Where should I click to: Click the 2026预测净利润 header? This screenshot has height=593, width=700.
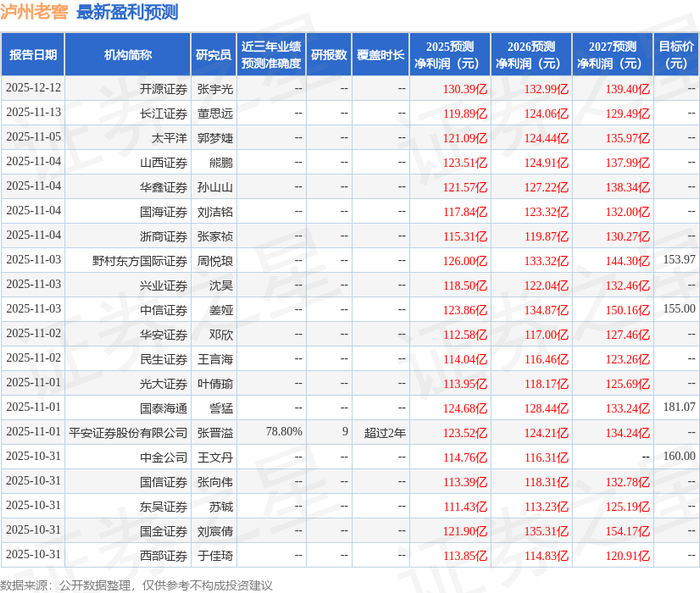tap(531, 54)
